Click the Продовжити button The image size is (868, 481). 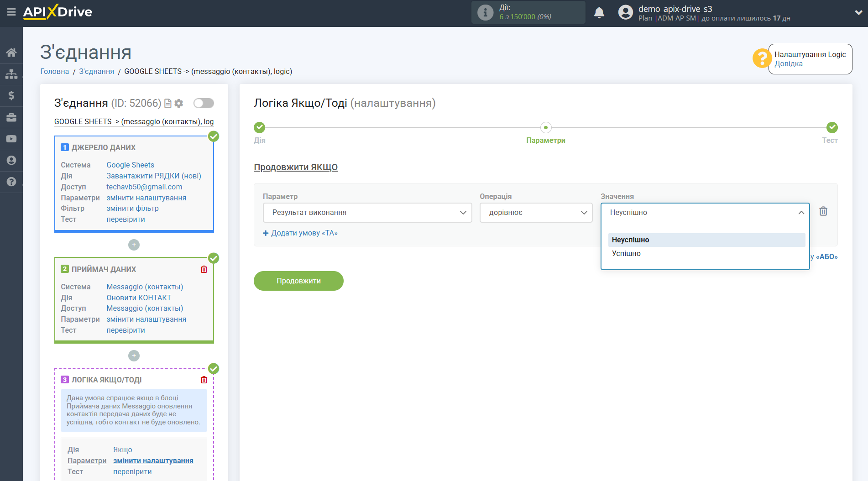pyautogui.click(x=298, y=281)
